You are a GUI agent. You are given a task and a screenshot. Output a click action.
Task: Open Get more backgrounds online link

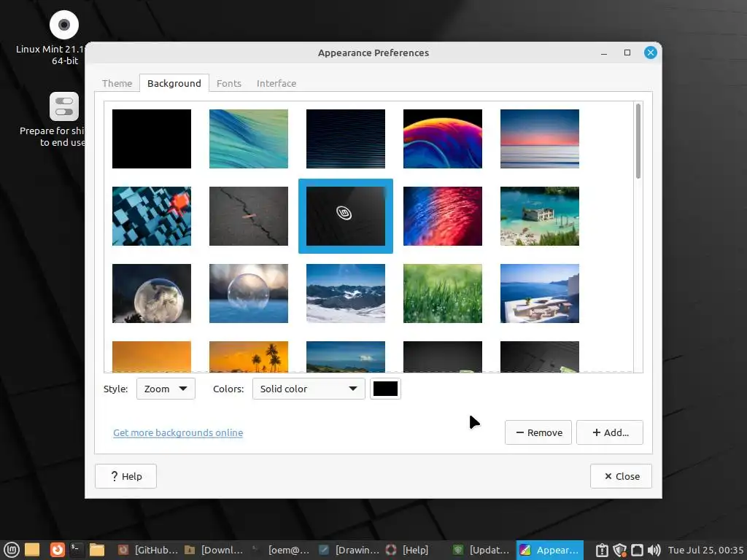(x=178, y=432)
